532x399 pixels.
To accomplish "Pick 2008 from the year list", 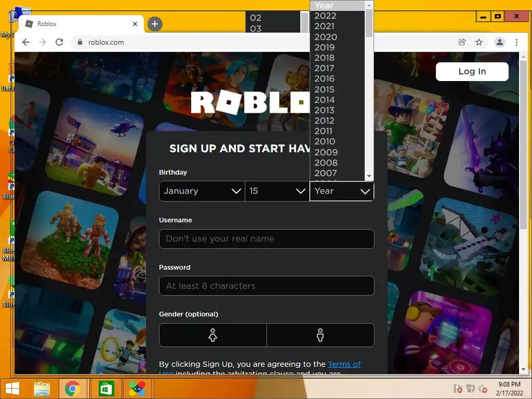I will coord(337,163).
